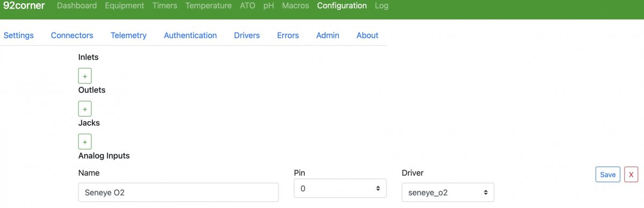Screen dimensions: 644x208
Task: Open the Driver dropdown showing seneye_o2
Action: tap(448, 192)
